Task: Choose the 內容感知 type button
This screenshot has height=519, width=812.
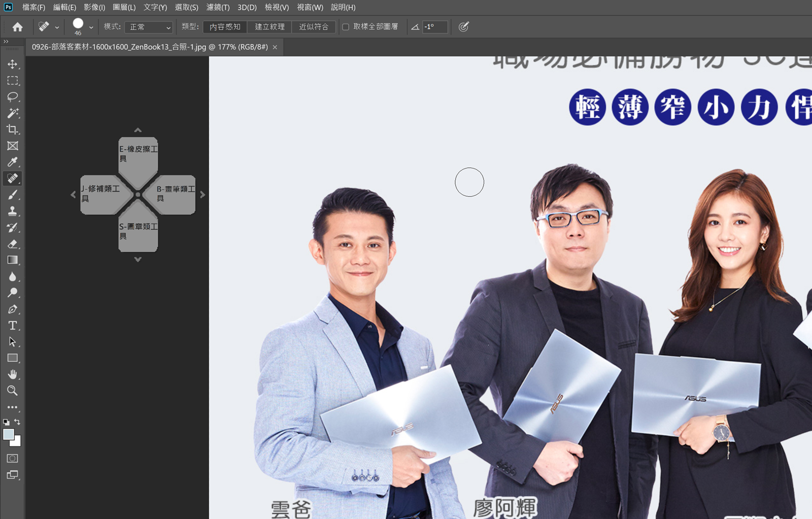Action: [x=225, y=27]
